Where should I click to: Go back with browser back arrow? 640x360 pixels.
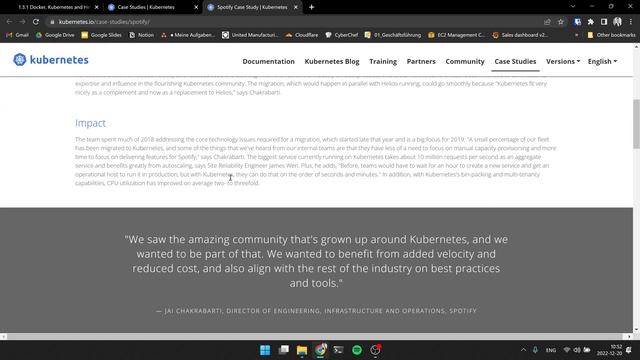tap(9, 22)
